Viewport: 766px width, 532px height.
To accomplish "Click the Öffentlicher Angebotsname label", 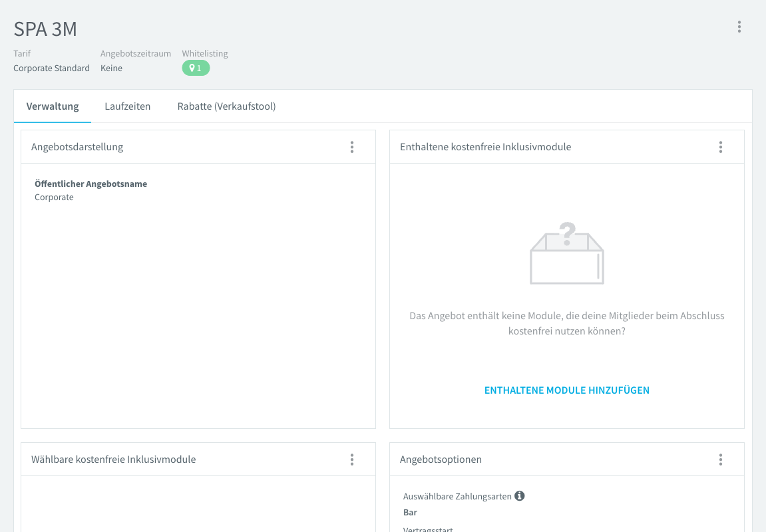I will click(91, 184).
